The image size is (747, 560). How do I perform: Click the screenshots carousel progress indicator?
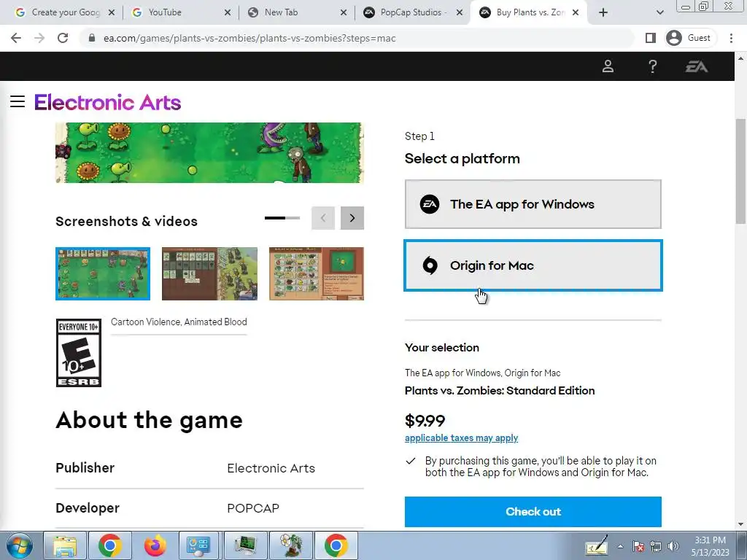click(x=282, y=218)
